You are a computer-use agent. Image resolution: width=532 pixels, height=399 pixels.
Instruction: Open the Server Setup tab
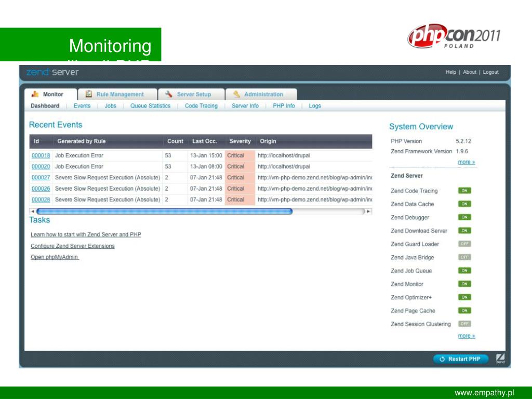pyautogui.click(x=191, y=95)
